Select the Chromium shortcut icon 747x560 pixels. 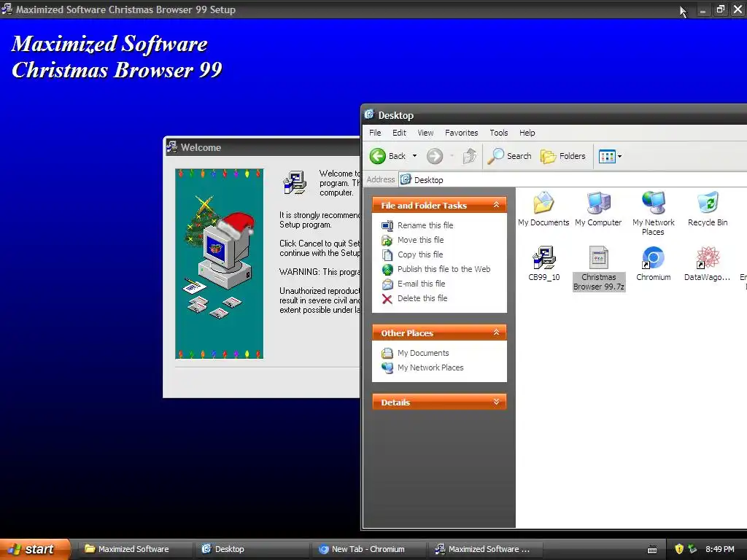pyautogui.click(x=653, y=263)
